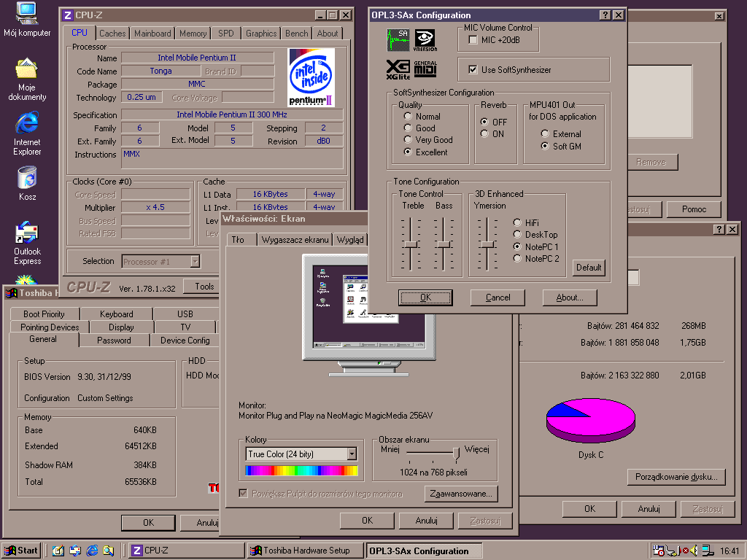Open the Wygaszacz ekranu tab
The height and width of the screenshot is (560, 747).
coord(295,240)
